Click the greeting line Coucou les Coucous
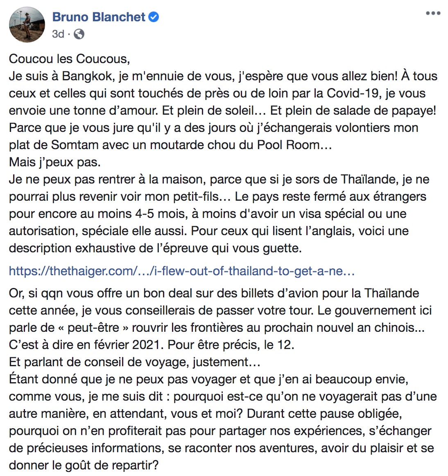 (x=69, y=59)
